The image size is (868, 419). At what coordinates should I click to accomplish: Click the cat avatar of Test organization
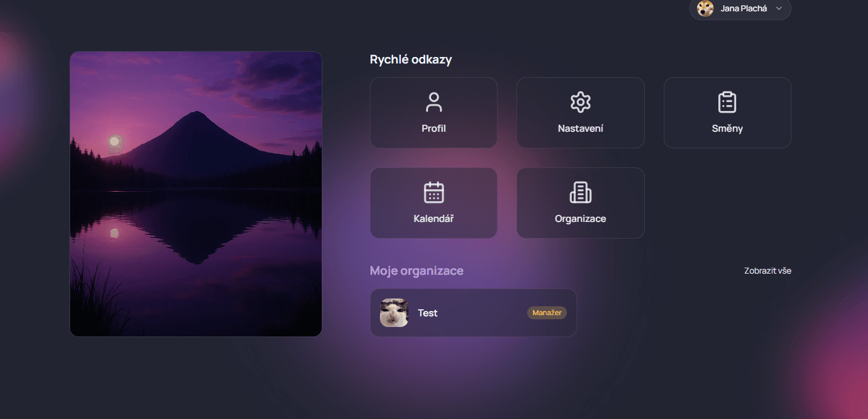[x=394, y=313]
